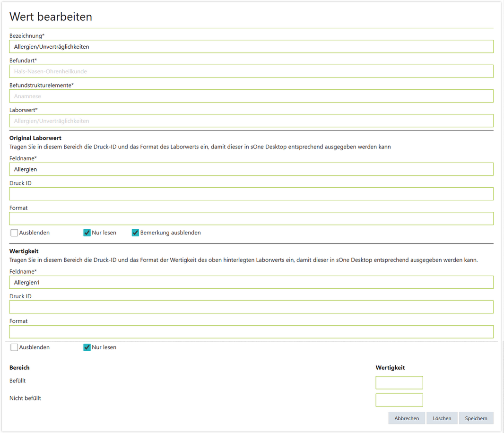Enable Ausblenden checkbox in Wertigkeit section
The image size is (504, 433).
click(14, 347)
